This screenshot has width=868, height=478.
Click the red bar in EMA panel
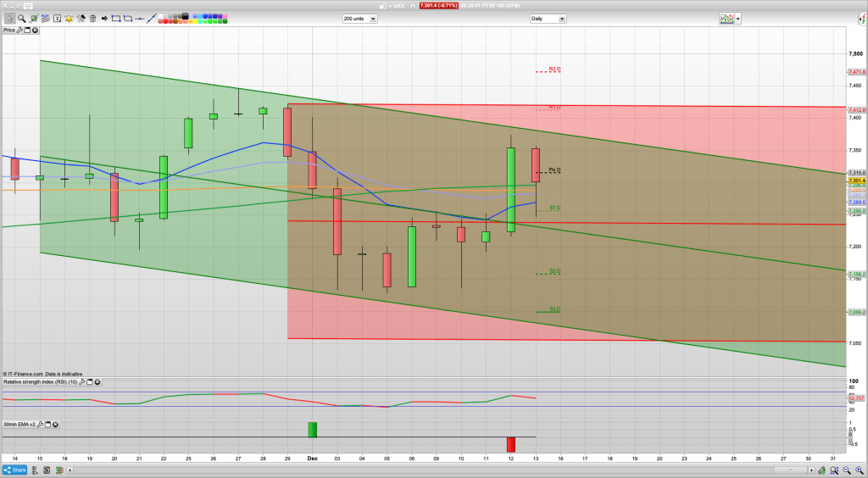511,444
